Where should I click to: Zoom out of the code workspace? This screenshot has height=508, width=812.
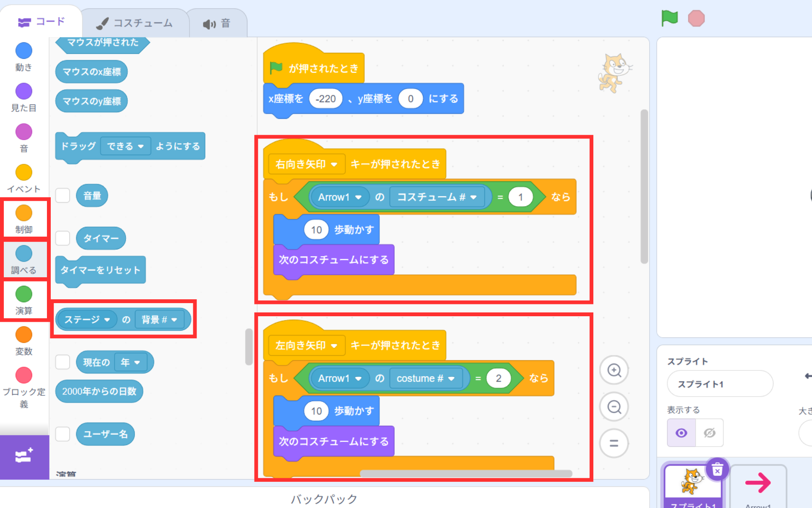[614, 407]
